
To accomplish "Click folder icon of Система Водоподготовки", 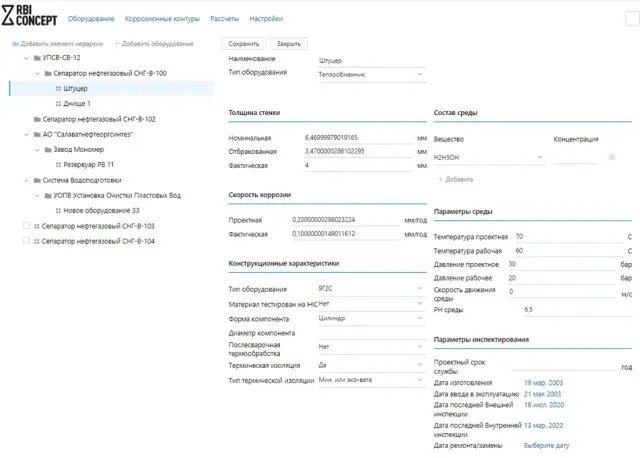I will tap(37, 180).
